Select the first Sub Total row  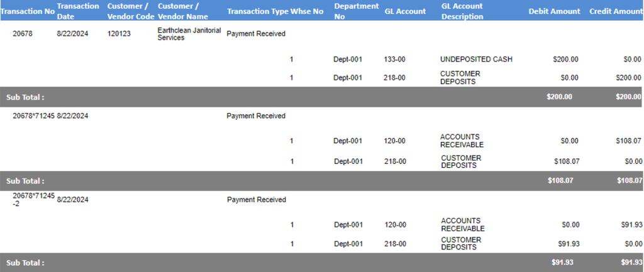(x=322, y=97)
